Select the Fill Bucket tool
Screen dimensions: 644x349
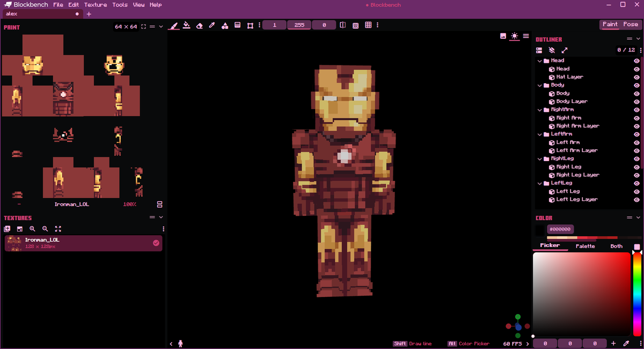tap(186, 25)
